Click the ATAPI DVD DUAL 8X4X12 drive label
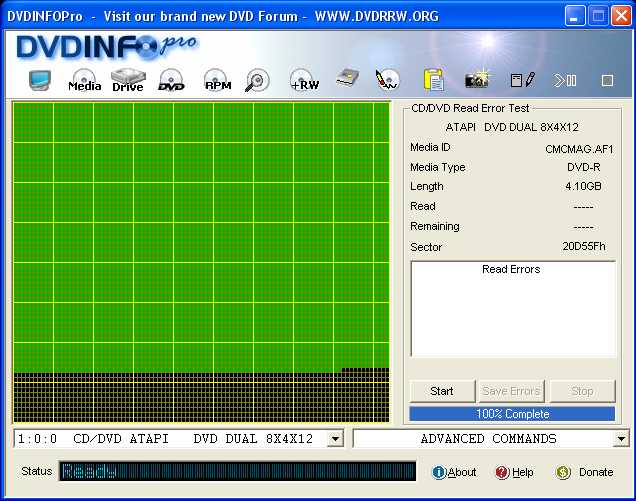Image resolution: width=636 pixels, height=501 pixels. (x=512, y=127)
